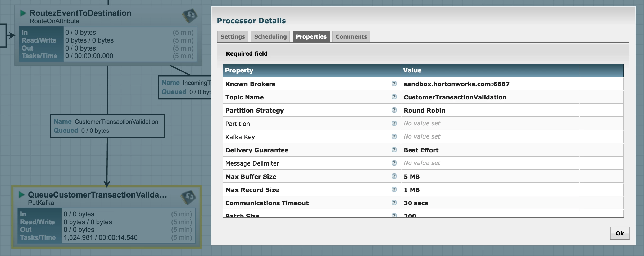Select QueueCustomerTransactionValida processor title

(97, 195)
